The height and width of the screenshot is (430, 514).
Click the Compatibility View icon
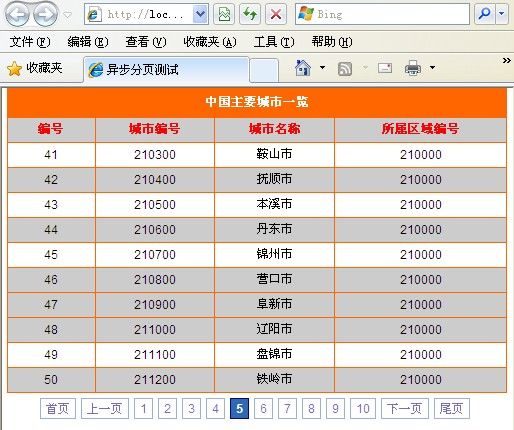click(x=224, y=14)
